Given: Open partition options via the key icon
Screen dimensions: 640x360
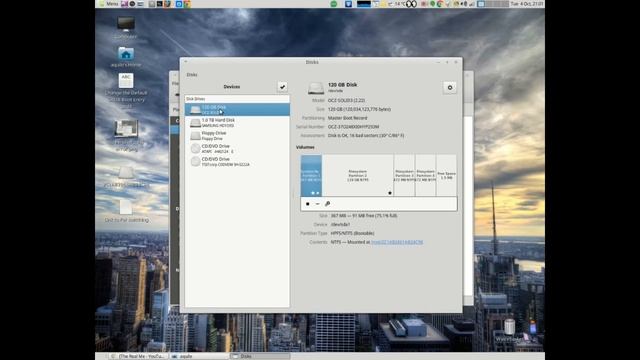Looking at the screenshot, I should pos(327,204).
